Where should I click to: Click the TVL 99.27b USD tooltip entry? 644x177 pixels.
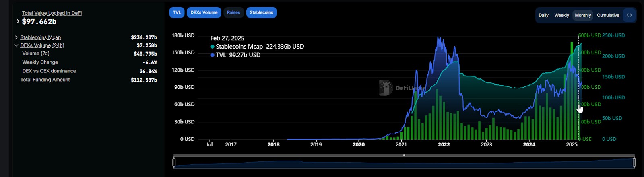point(235,55)
